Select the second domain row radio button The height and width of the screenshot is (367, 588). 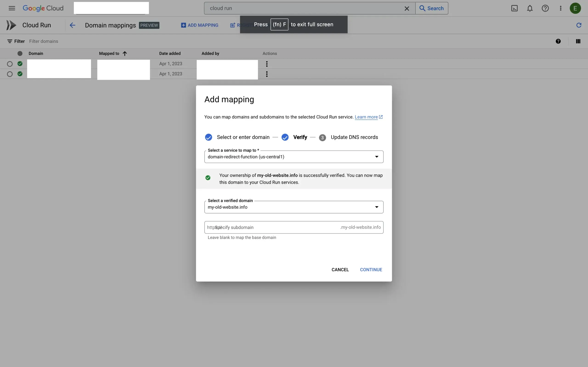tap(10, 74)
